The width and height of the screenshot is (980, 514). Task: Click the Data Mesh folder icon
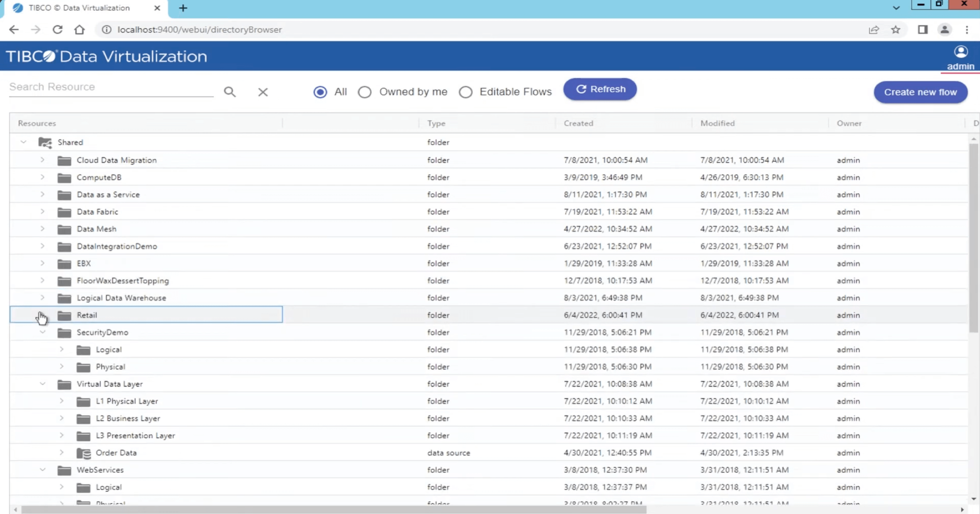point(64,229)
